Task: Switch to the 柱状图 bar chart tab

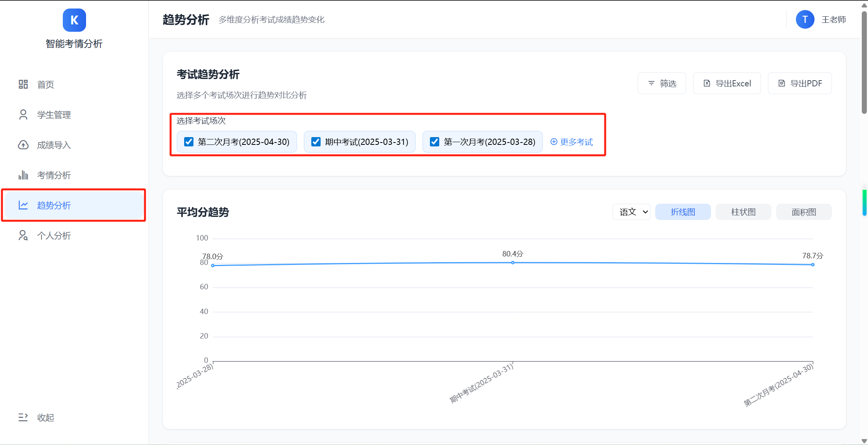Action: point(743,212)
